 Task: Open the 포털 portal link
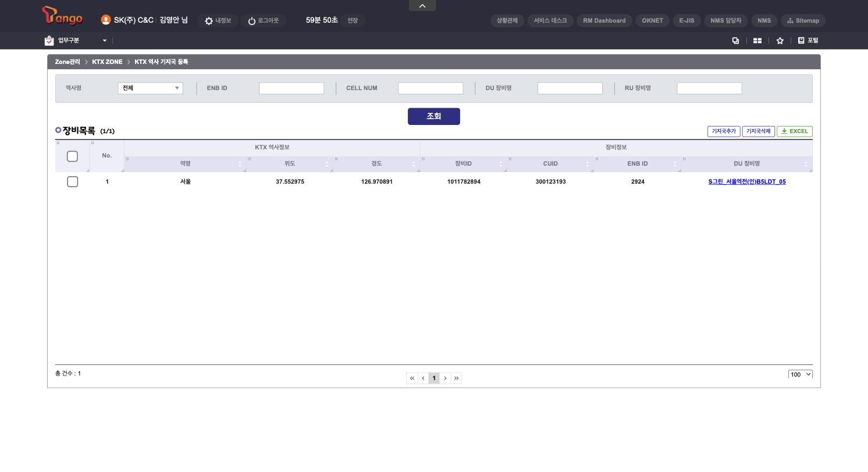point(807,40)
